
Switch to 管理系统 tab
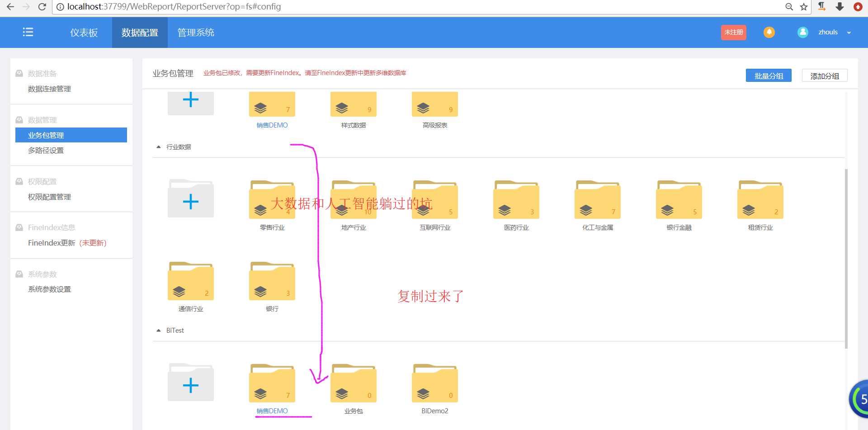click(x=196, y=33)
